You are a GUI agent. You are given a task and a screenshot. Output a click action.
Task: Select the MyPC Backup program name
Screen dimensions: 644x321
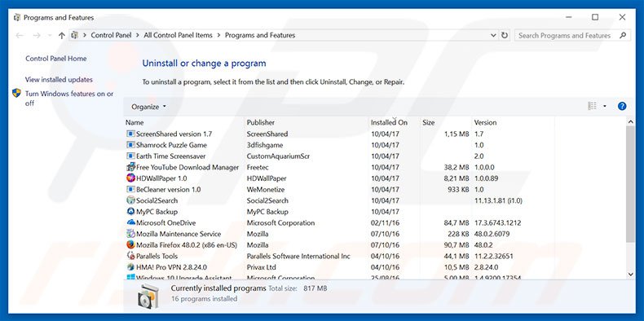point(157,211)
